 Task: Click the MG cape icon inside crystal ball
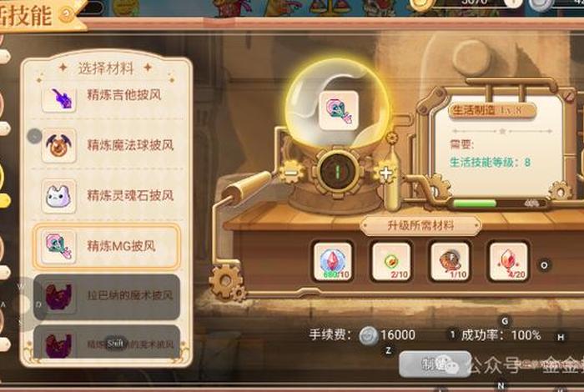click(x=339, y=111)
